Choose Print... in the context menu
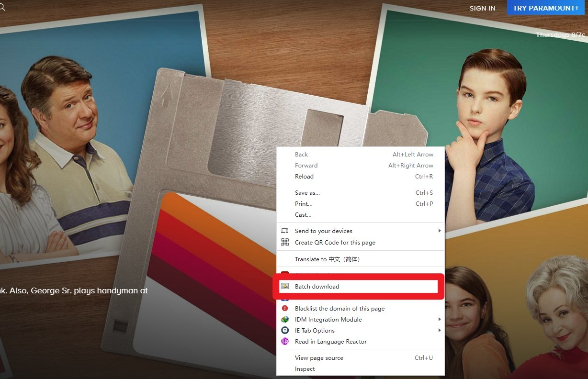This screenshot has width=588, height=379. point(361,203)
